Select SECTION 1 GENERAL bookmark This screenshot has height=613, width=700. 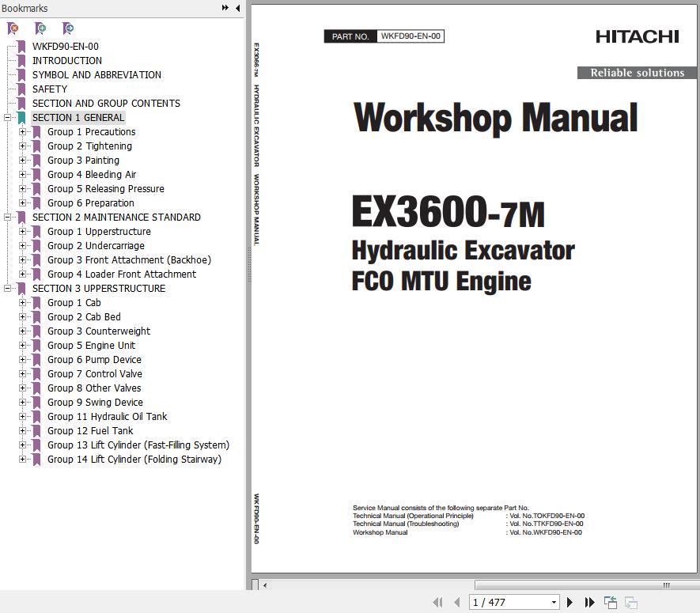click(x=78, y=117)
